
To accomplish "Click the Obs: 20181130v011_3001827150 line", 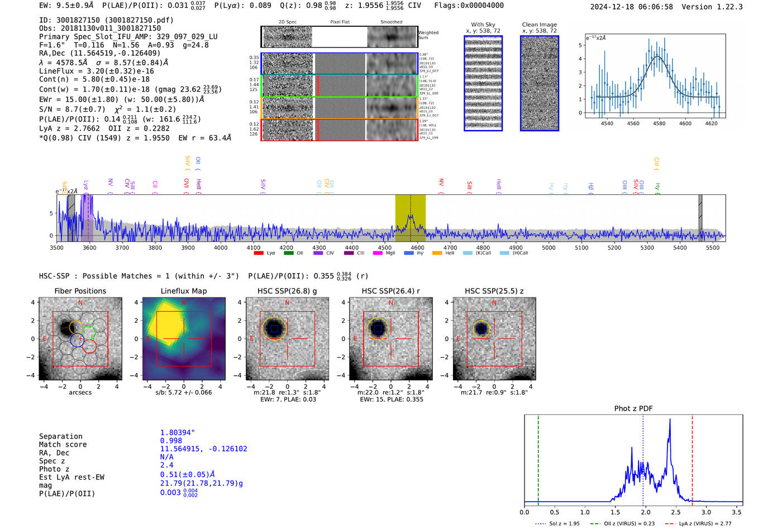I will (100, 28).
